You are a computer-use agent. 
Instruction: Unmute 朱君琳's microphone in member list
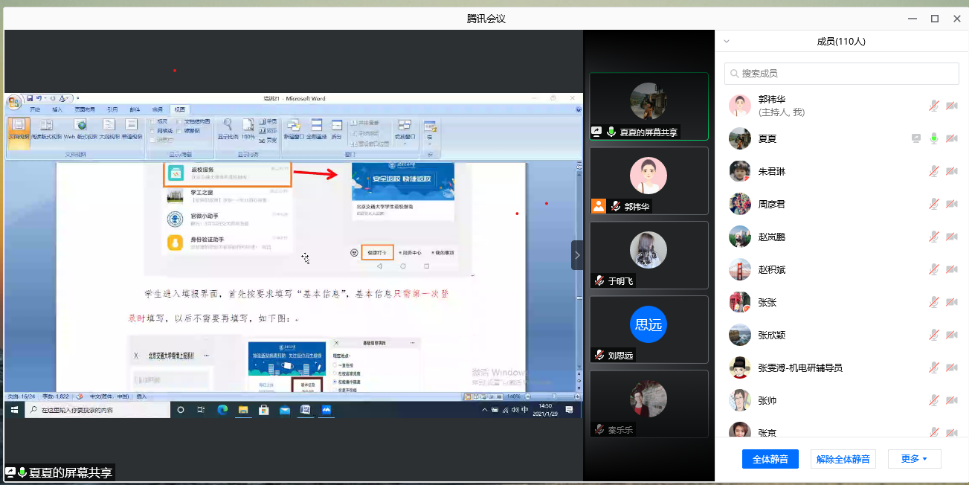[x=934, y=171]
